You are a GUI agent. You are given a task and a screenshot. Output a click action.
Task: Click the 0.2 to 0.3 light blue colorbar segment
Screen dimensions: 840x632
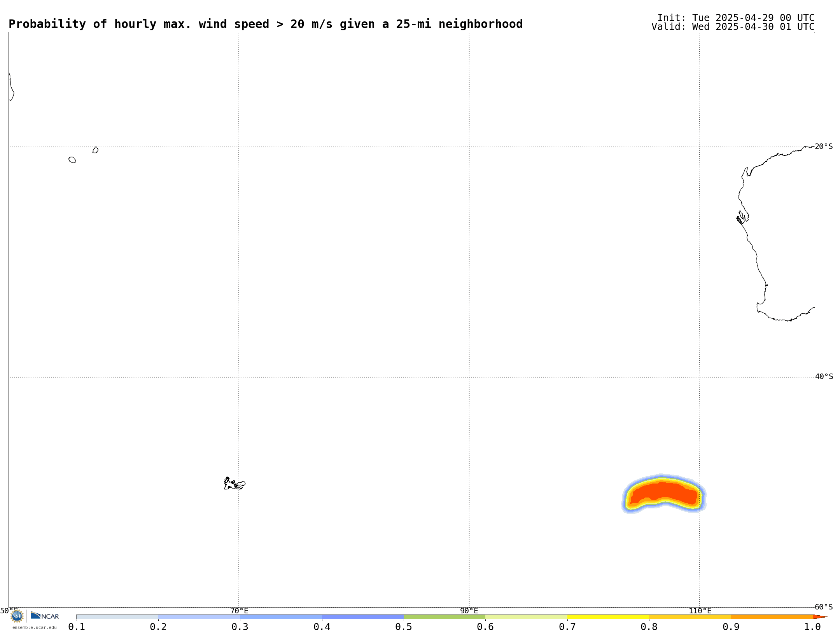[199, 617]
